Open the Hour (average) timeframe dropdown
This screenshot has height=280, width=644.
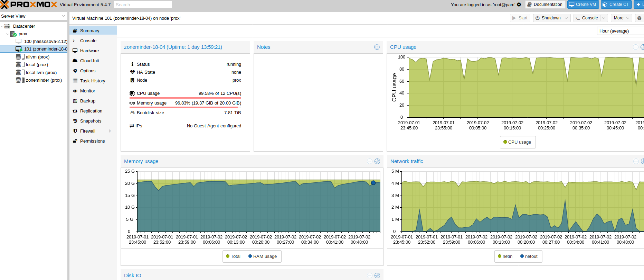[x=621, y=31]
